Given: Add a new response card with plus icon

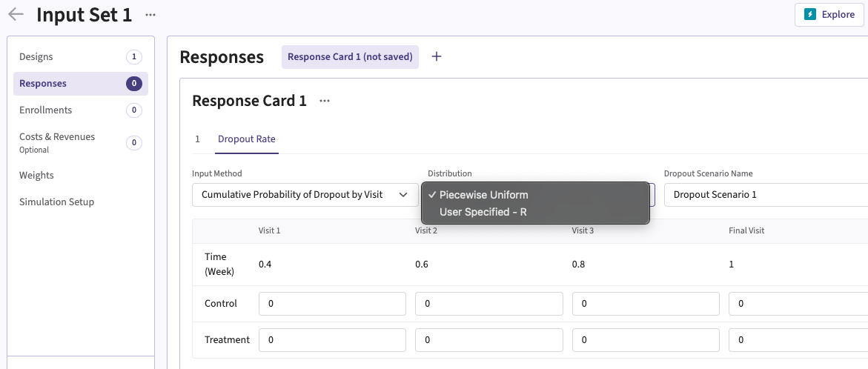Looking at the screenshot, I should [437, 57].
